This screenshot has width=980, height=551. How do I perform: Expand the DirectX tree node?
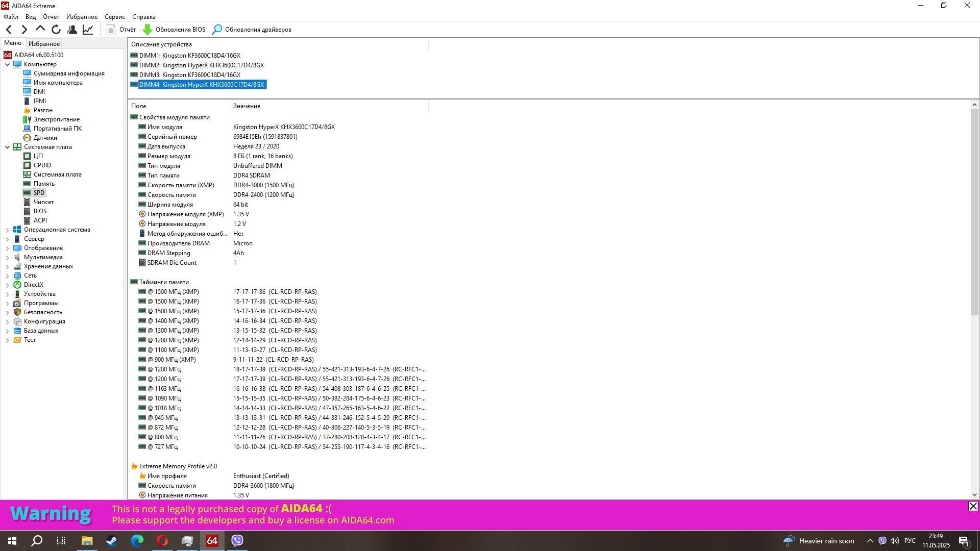coord(8,285)
